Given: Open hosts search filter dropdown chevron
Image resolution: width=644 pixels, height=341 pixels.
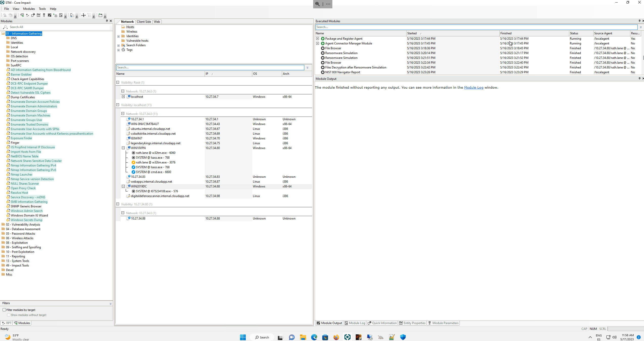Looking at the screenshot, I should (307, 67).
